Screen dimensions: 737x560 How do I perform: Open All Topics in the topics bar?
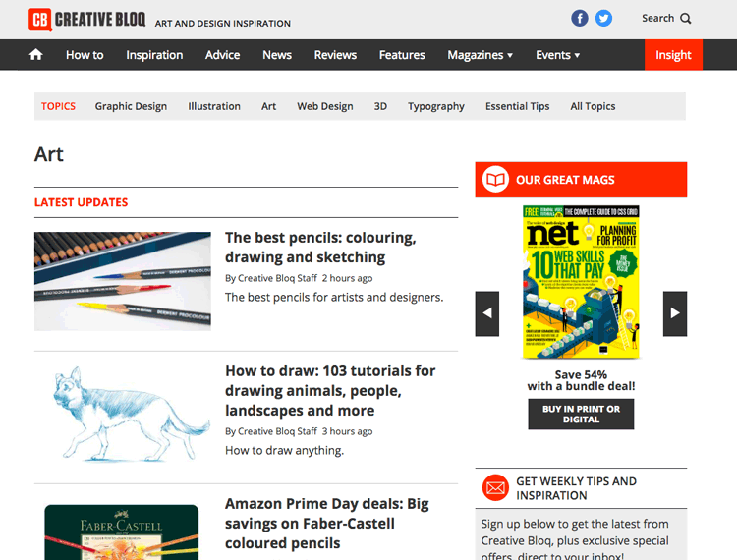pos(593,106)
